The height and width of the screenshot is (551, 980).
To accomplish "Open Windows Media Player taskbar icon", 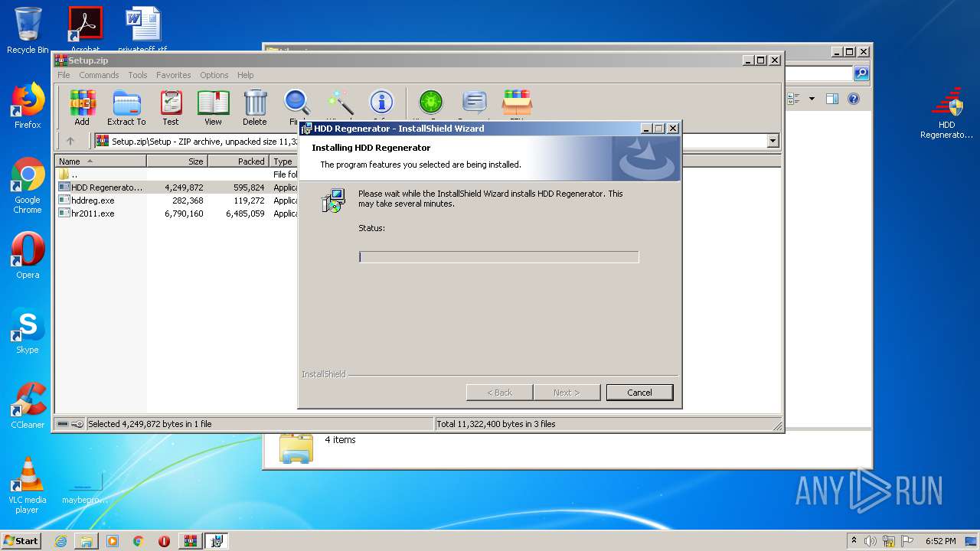I will pyautogui.click(x=113, y=541).
